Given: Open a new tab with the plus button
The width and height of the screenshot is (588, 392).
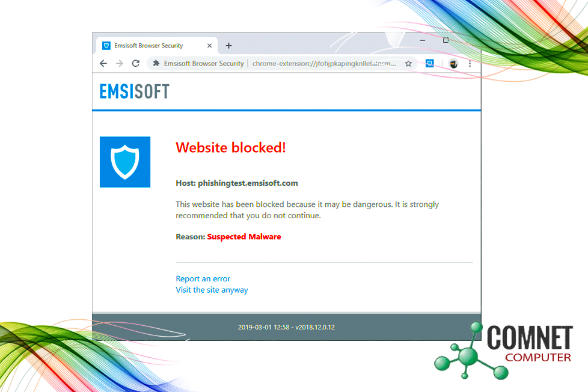Looking at the screenshot, I should point(228,46).
